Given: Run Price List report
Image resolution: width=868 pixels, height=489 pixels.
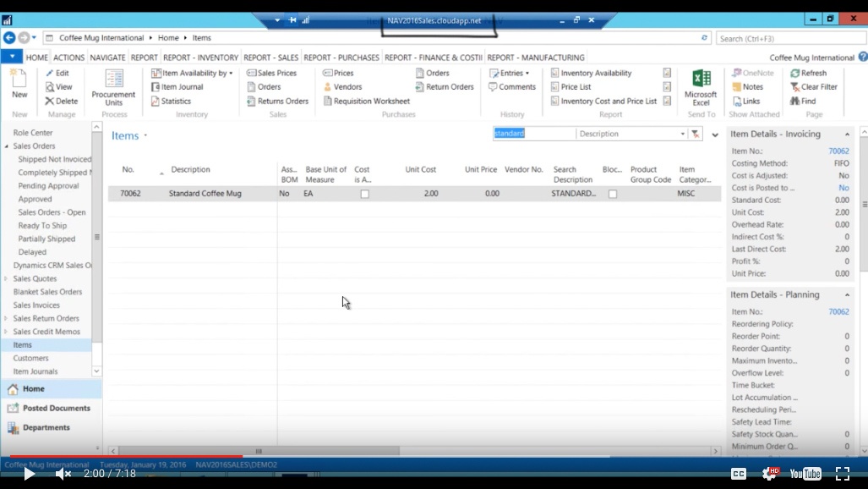Looking at the screenshot, I should pos(570,87).
